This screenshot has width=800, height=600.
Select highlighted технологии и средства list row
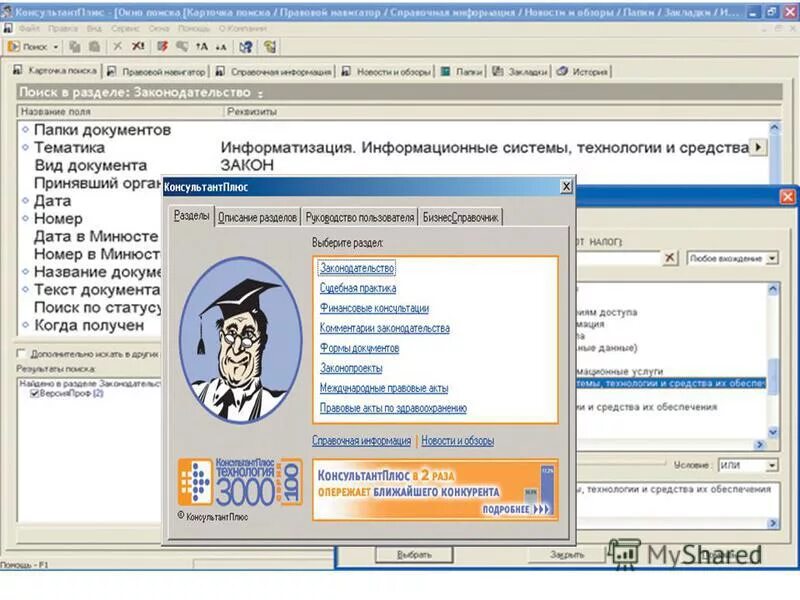coord(671,383)
